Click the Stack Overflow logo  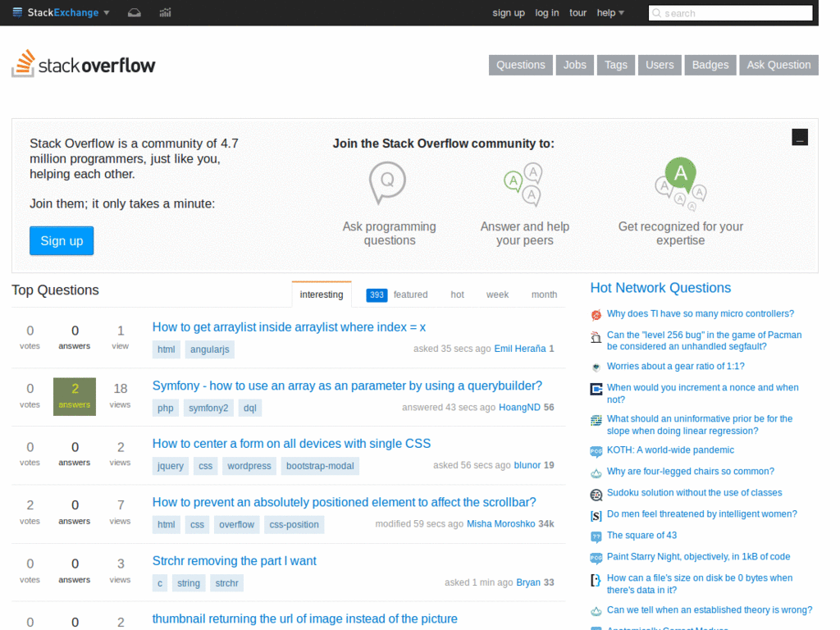84,64
